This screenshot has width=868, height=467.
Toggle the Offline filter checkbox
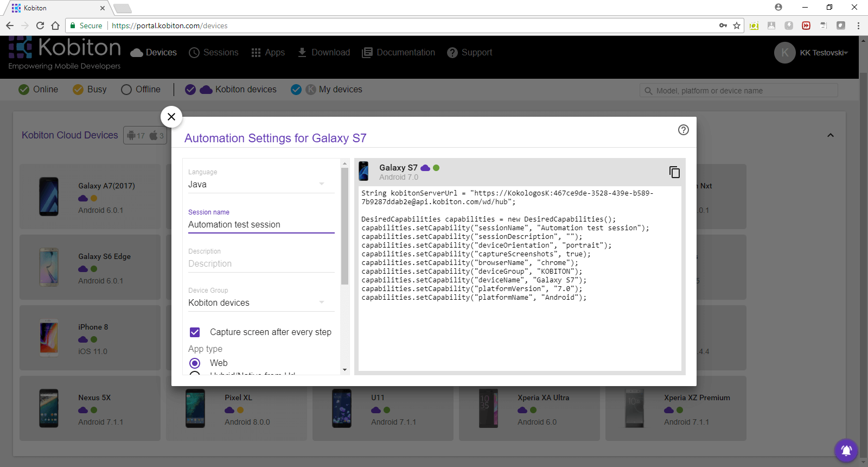point(126,90)
